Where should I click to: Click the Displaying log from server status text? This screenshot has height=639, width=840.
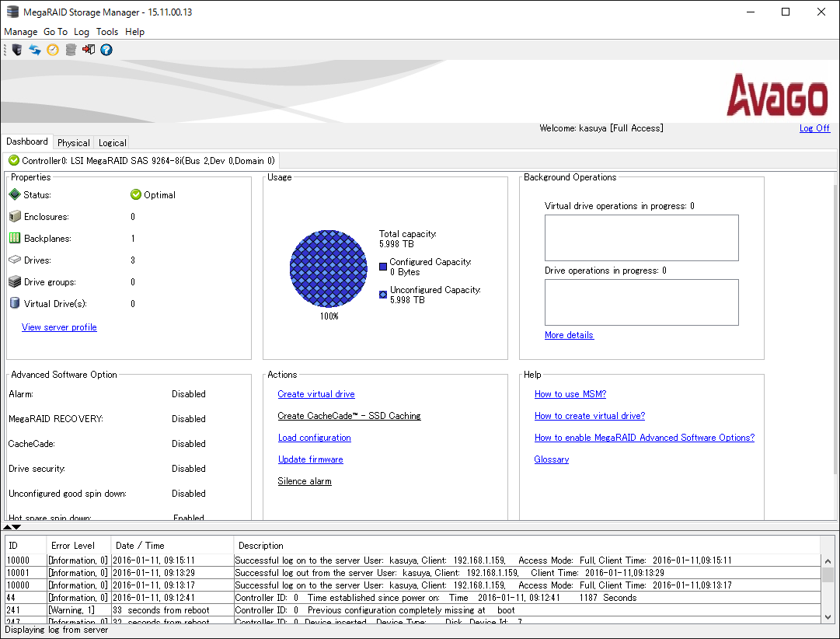[56, 630]
